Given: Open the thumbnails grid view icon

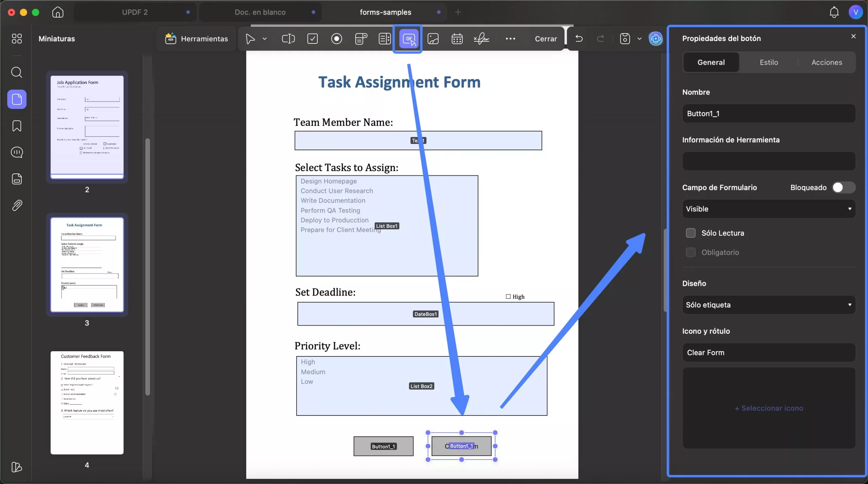Looking at the screenshot, I should coord(17,39).
